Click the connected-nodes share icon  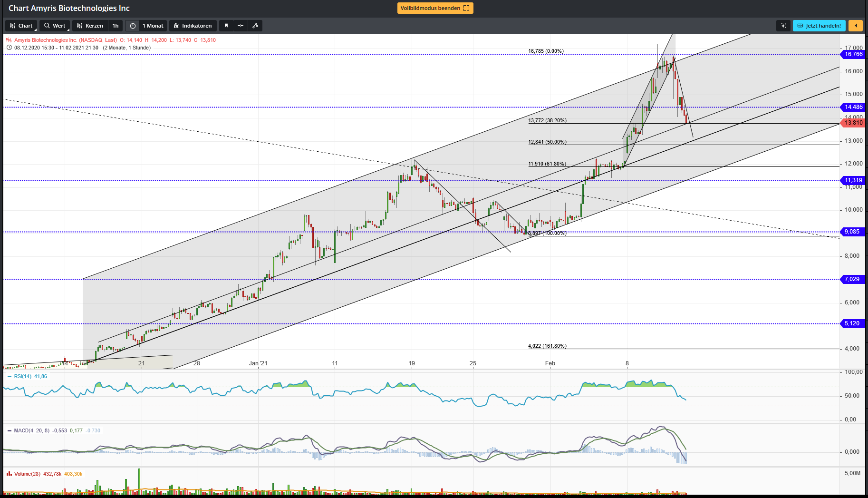255,26
